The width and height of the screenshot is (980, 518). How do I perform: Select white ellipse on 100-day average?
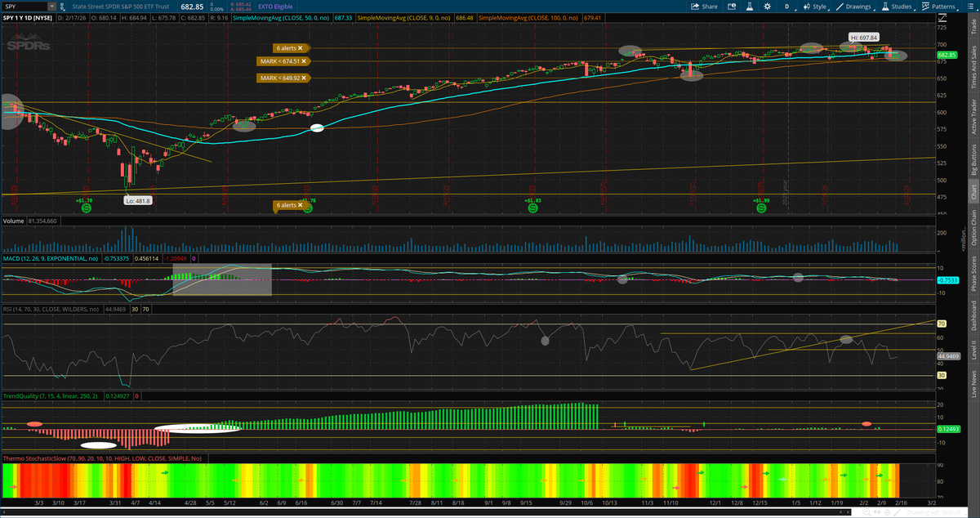tap(318, 127)
